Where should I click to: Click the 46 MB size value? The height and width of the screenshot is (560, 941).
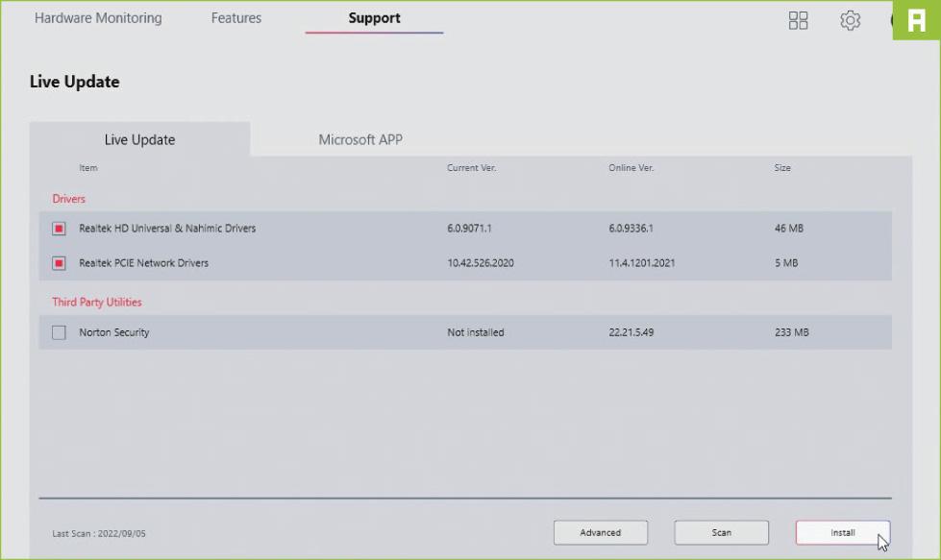(788, 229)
